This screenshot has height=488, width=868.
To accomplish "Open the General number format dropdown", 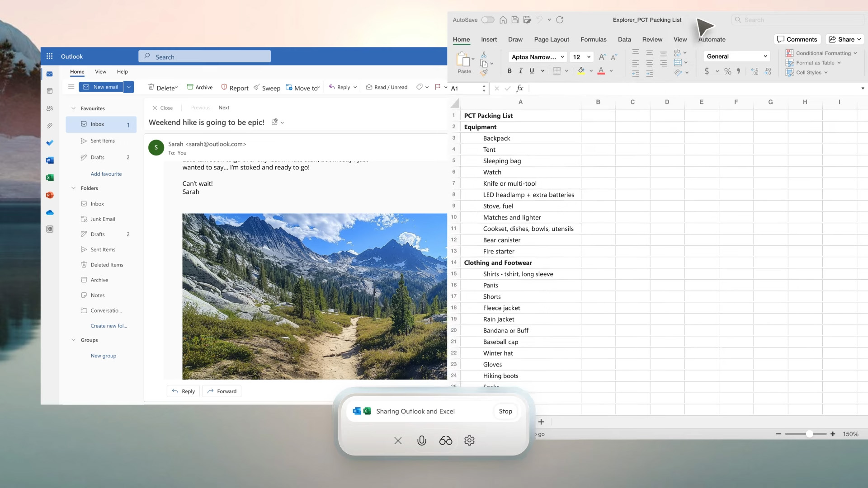I will [765, 56].
